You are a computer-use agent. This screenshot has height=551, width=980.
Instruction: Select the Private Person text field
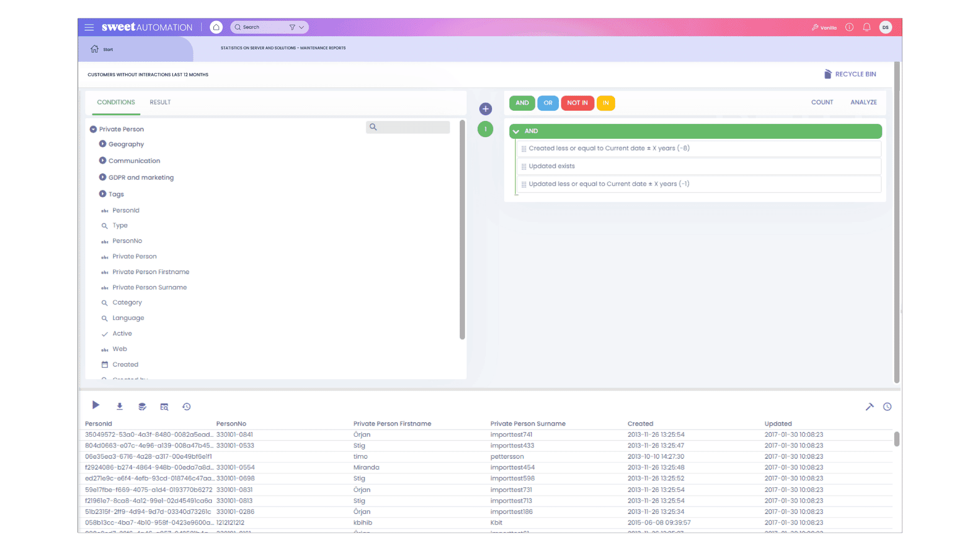134,257
